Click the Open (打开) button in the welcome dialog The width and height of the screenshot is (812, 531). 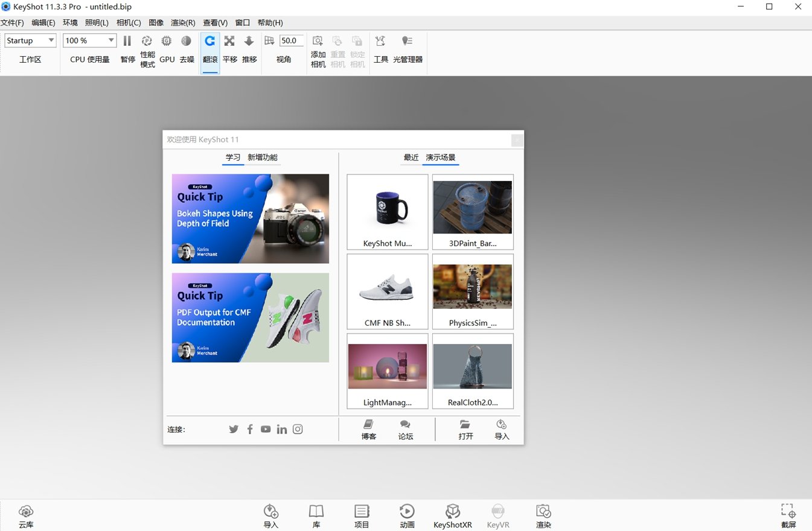pyautogui.click(x=465, y=430)
